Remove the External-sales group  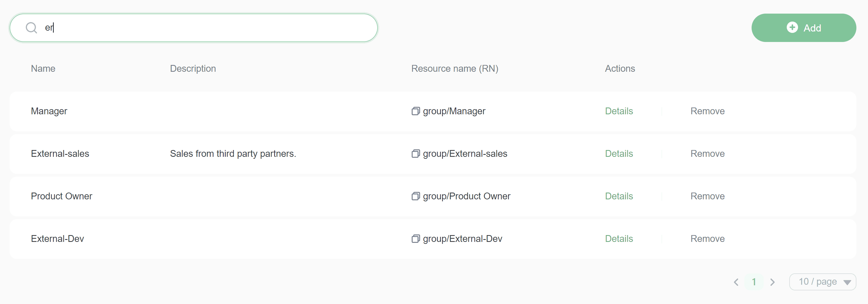(707, 153)
